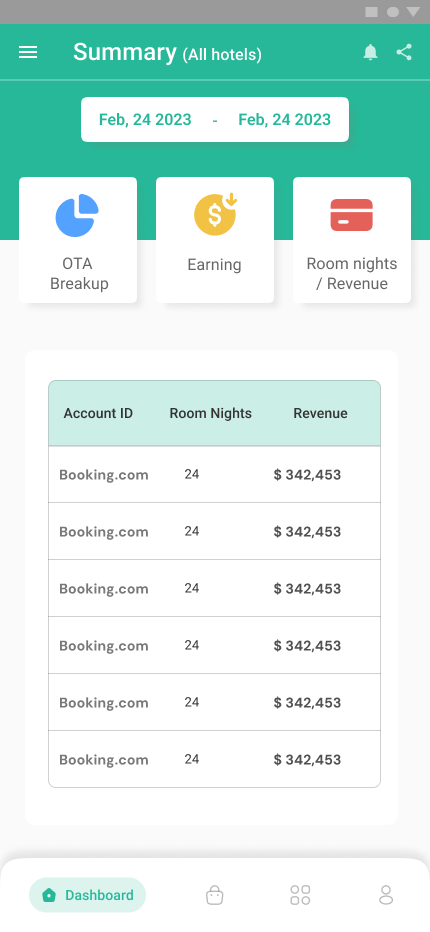Select the Dashboard tab
The image size is (430, 932).
click(x=87, y=895)
